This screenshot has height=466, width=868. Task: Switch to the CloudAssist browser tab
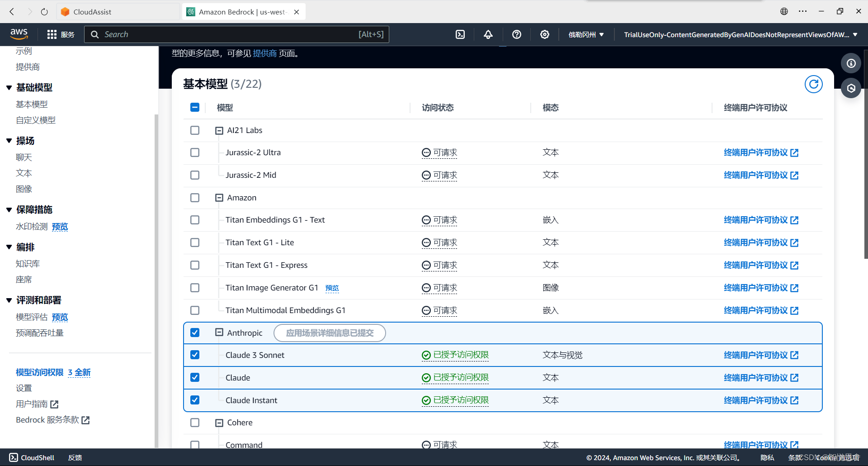pyautogui.click(x=118, y=12)
